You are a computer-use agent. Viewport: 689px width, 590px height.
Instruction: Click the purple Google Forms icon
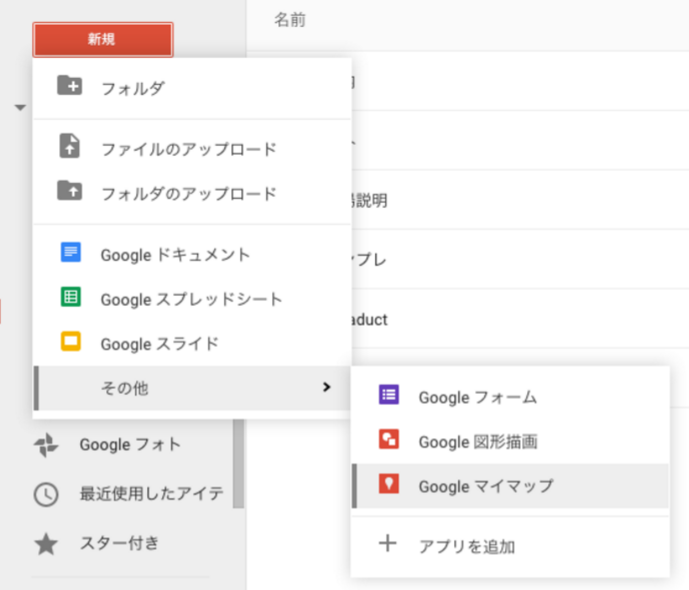coord(389,395)
